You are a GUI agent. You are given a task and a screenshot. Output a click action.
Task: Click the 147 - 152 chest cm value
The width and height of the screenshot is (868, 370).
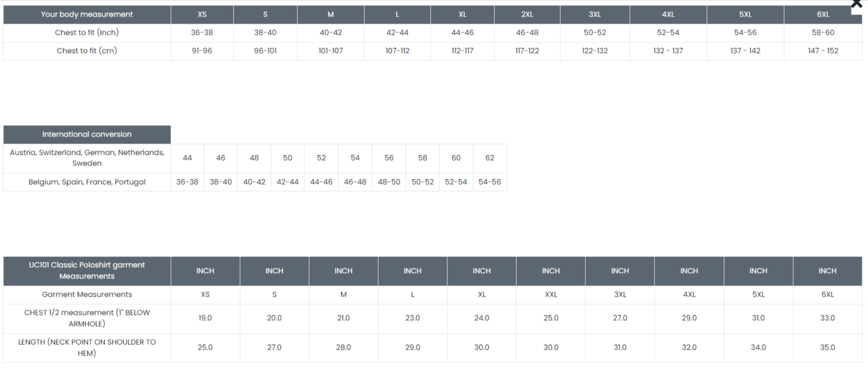tap(822, 51)
